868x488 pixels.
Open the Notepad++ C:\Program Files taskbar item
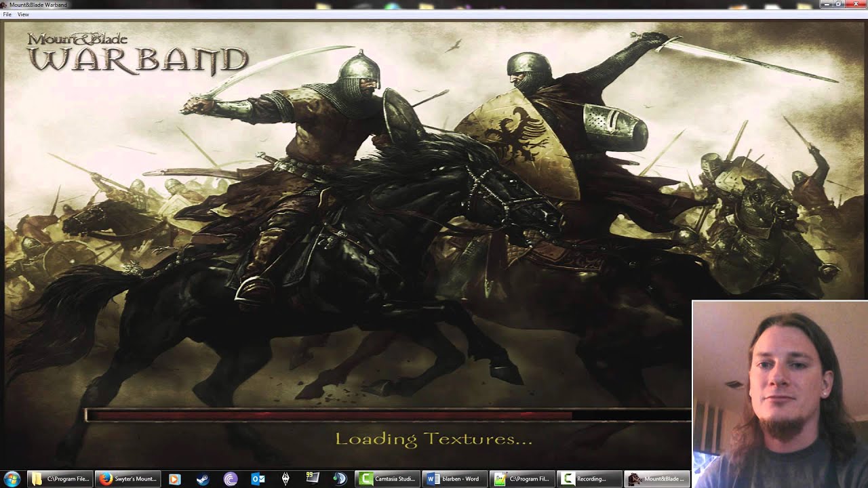523,479
